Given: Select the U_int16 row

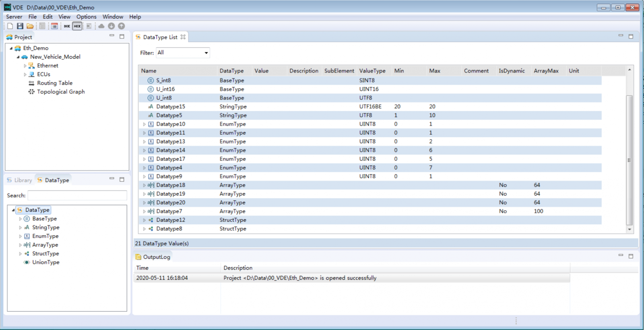Looking at the screenshot, I should coord(370,89).
